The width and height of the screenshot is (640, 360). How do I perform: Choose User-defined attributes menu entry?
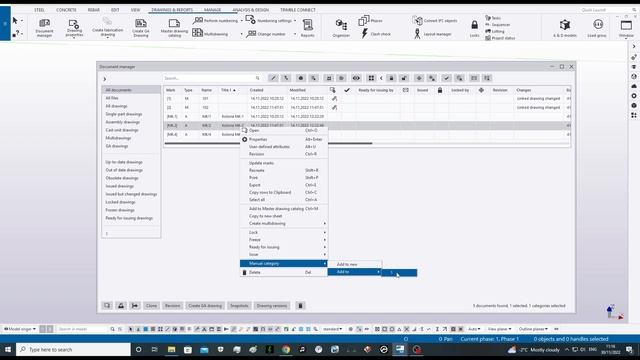pos(284,147)
